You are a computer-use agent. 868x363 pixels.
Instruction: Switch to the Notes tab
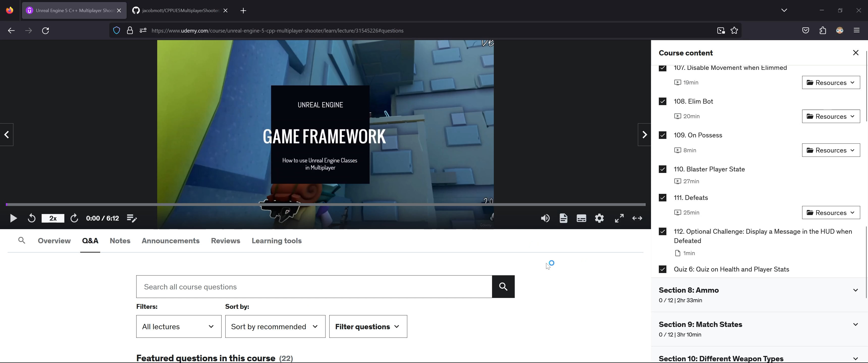click(120, 241)
